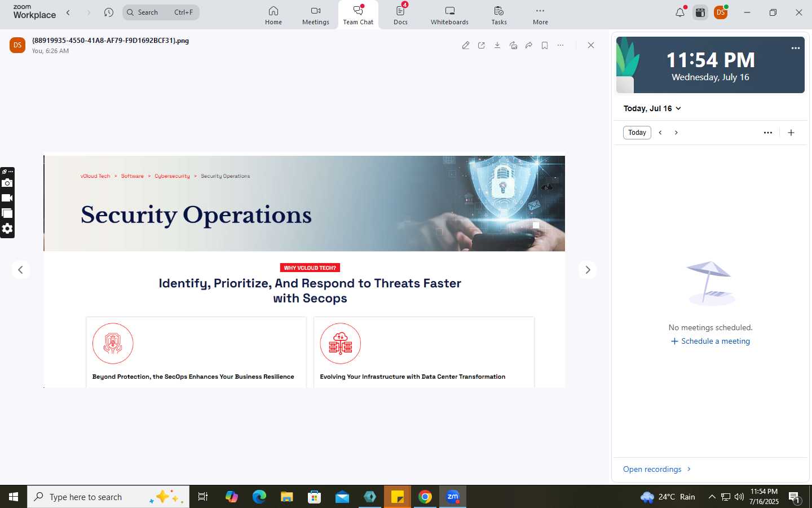Show the previous image
This screenshot has height=508, width=812.
click(21, 270)
